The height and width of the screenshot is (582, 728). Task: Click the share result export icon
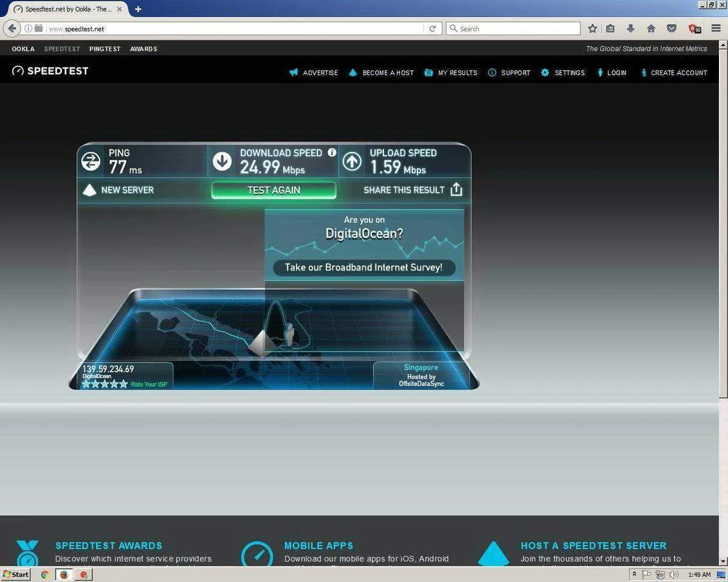coord(457,190)
